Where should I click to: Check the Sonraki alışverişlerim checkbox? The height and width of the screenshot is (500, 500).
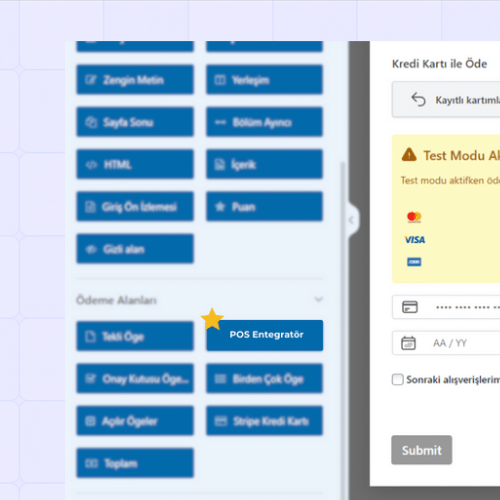(x=398, y=379)
